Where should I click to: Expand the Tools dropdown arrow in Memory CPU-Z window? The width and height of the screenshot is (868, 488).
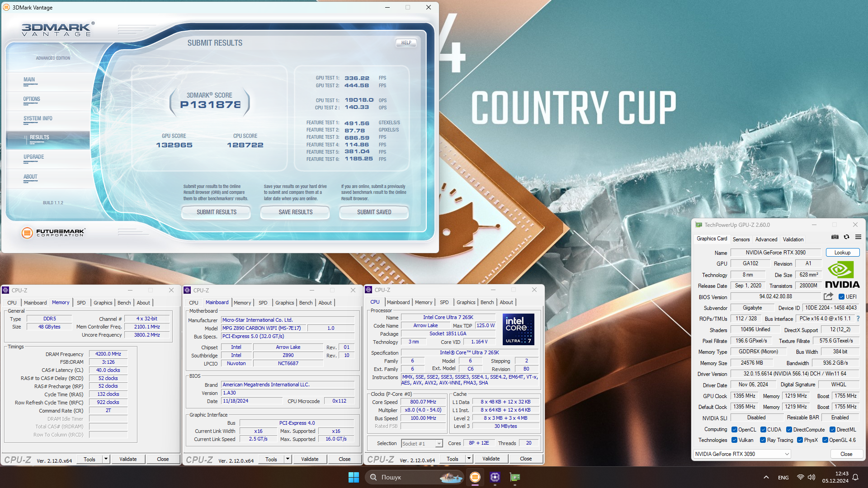click(x=106, y=459)
